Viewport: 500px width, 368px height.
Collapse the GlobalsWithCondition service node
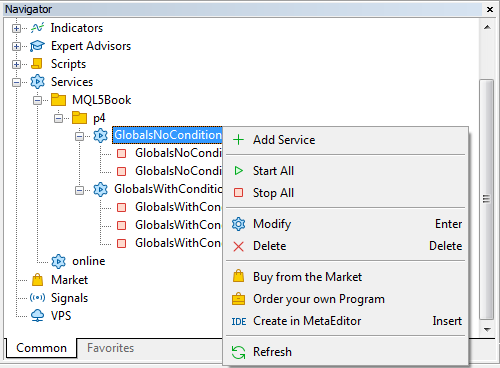coord(79,190)
